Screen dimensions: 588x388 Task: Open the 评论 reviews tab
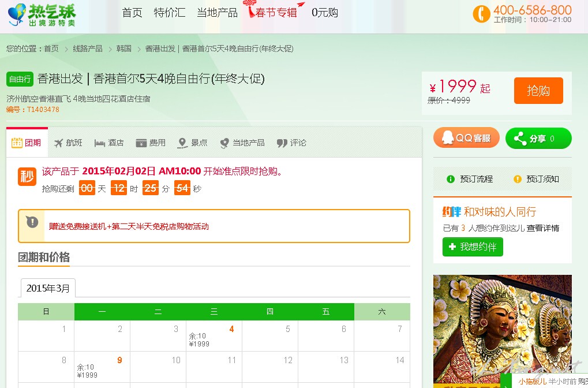pos(291,143)
